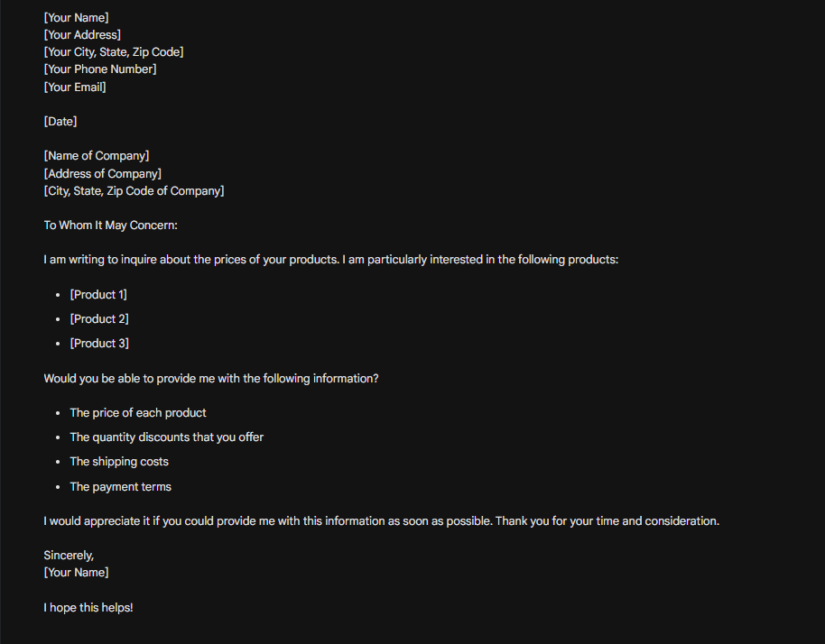Click 'The payment terms' bullet
The width and height of the screenshot is (825, 644).
120,487
